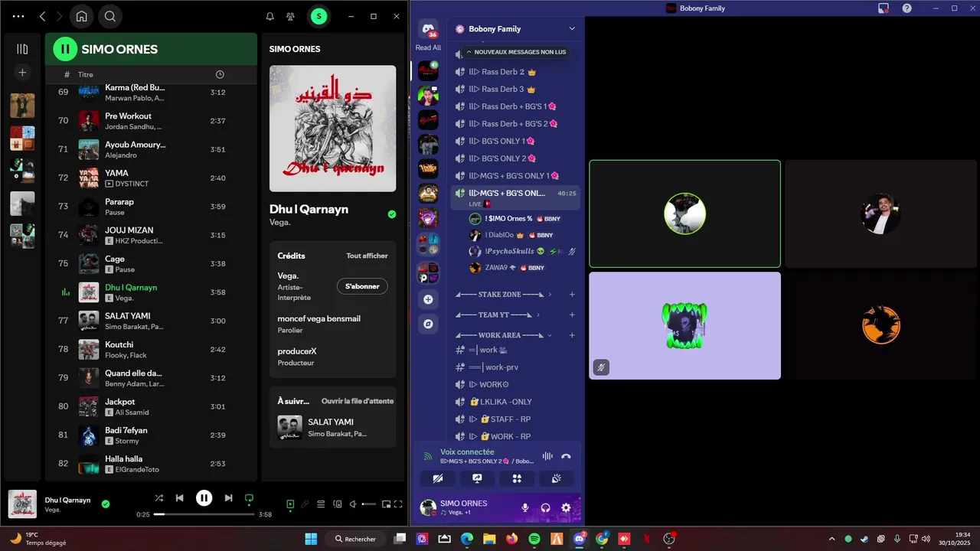Open the upcoming SALAT YAMI queue item

tap(332, 428)
